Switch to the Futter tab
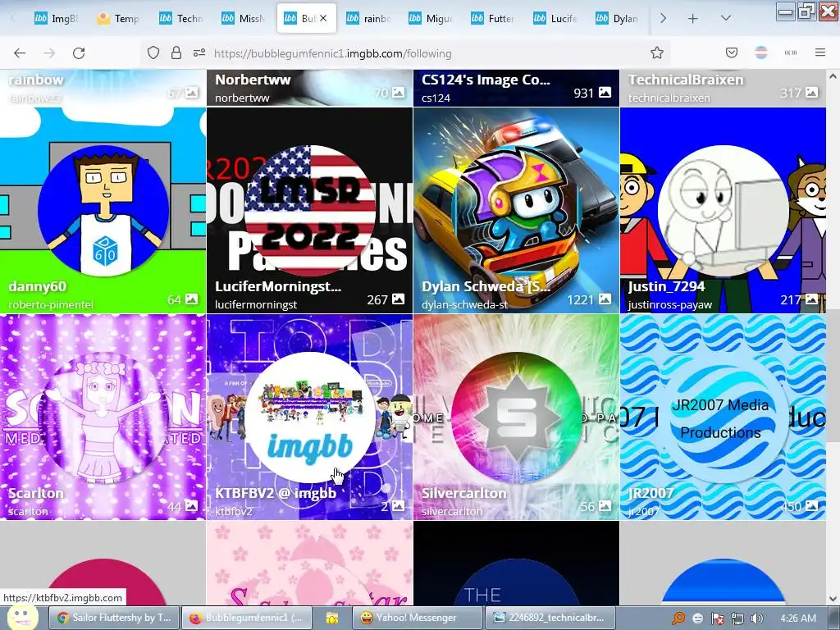 [493, 19]
